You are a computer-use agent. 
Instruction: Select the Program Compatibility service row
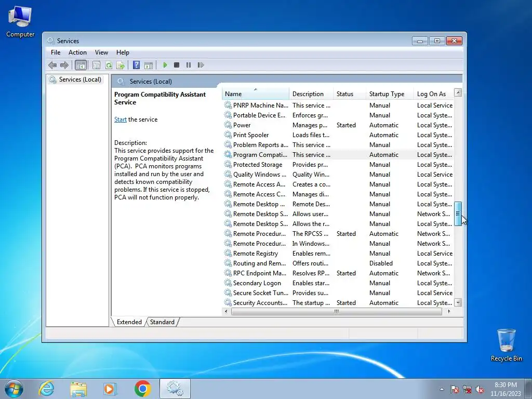coord(338,154)
